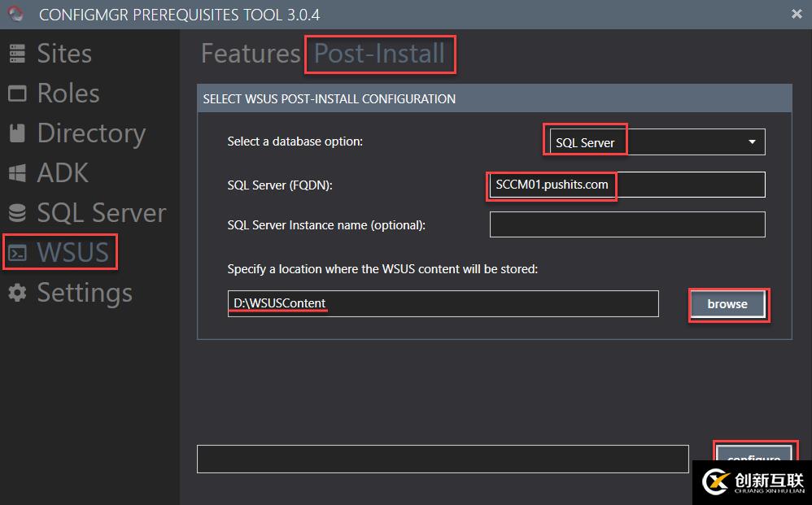Click the Directory book icon in sidebar

point(17,133)
